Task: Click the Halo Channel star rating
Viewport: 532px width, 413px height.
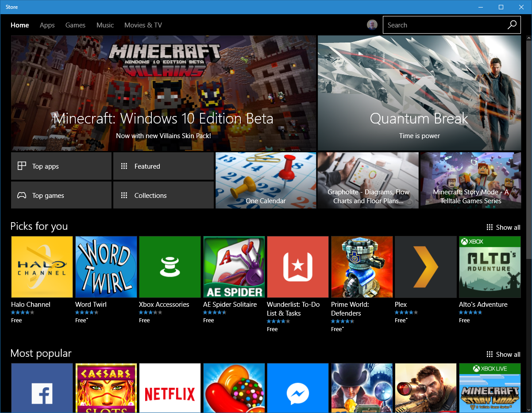Action: point(23,313)
